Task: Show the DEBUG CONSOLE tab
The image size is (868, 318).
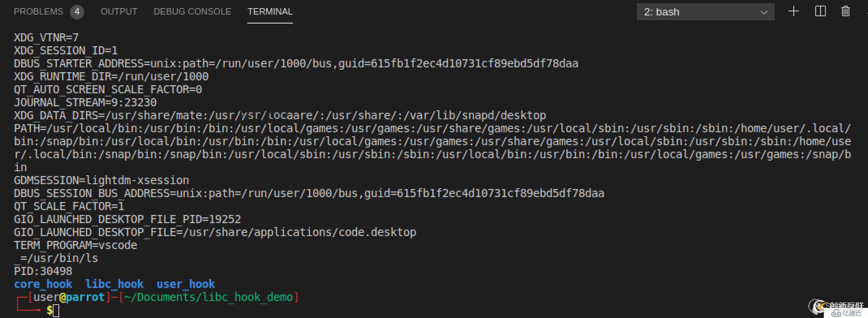Action: (192, 12)
